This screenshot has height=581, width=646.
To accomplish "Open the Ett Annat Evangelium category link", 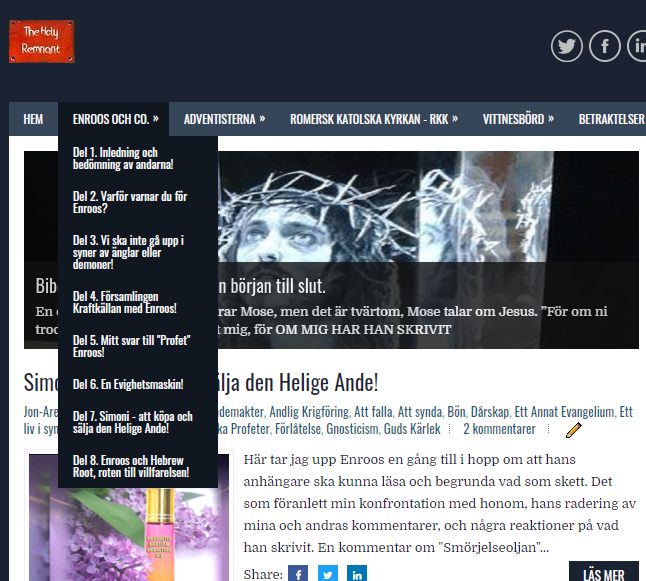I will tap(564, 412).
